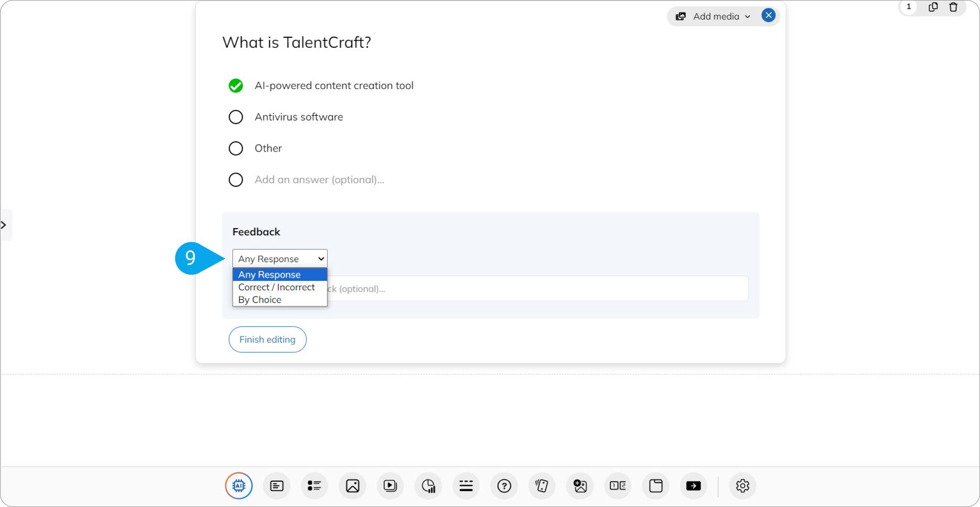Open the Add media dropdown
Image resolution: width=980 pixels, height=507 pixels.
click(x=714, y=16)
